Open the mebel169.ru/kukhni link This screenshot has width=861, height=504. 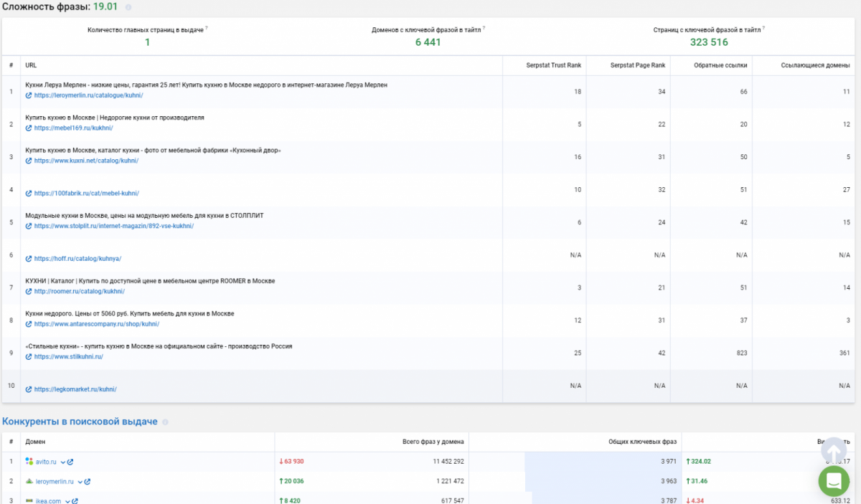pos(73,128)
